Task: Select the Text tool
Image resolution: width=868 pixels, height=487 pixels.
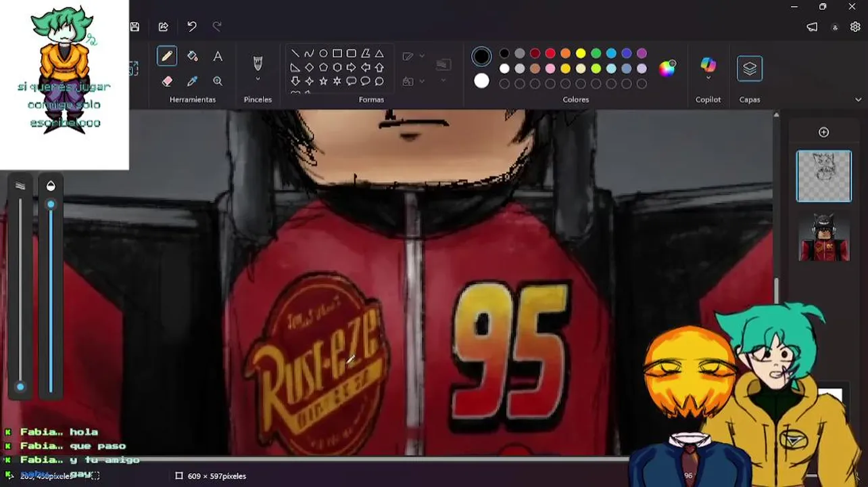Action: [218, 56]
